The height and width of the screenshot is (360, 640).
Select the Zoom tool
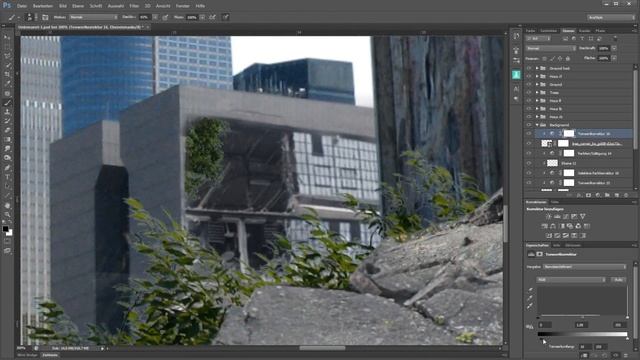pyautogui.click(x=7, y=215)
